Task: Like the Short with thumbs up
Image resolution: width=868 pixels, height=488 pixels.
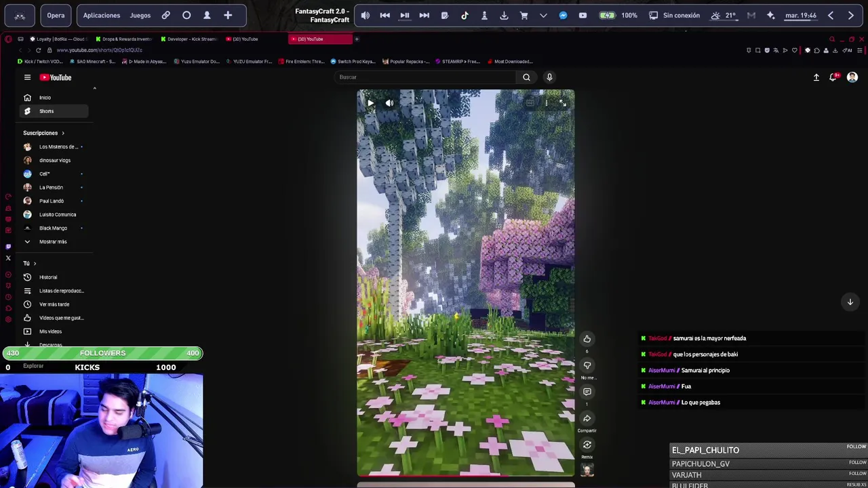Action: [587, 339]
